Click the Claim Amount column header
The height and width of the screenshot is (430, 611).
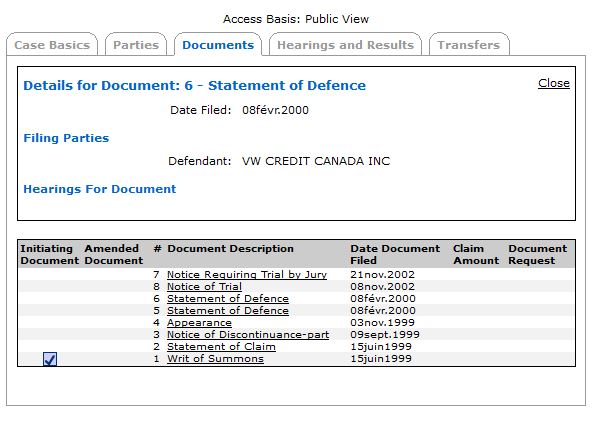(476, 254)
